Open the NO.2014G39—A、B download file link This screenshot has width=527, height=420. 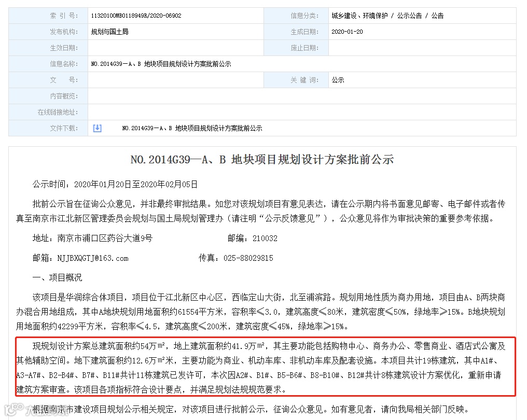(192, 128)
